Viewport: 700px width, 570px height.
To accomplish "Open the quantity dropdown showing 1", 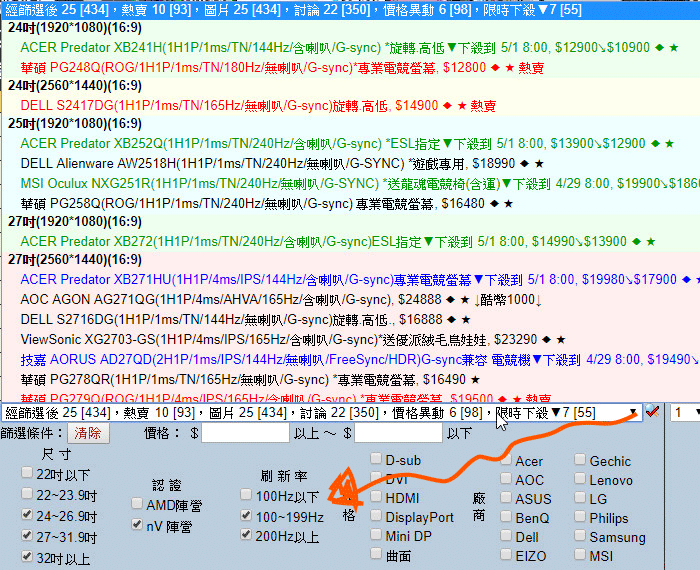I will tap(685, 412).
